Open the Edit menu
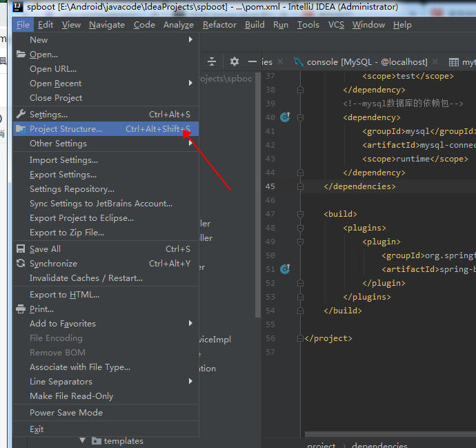Image resolution: width=476 pixels, height=448 pixels. [x=46, y=25]
